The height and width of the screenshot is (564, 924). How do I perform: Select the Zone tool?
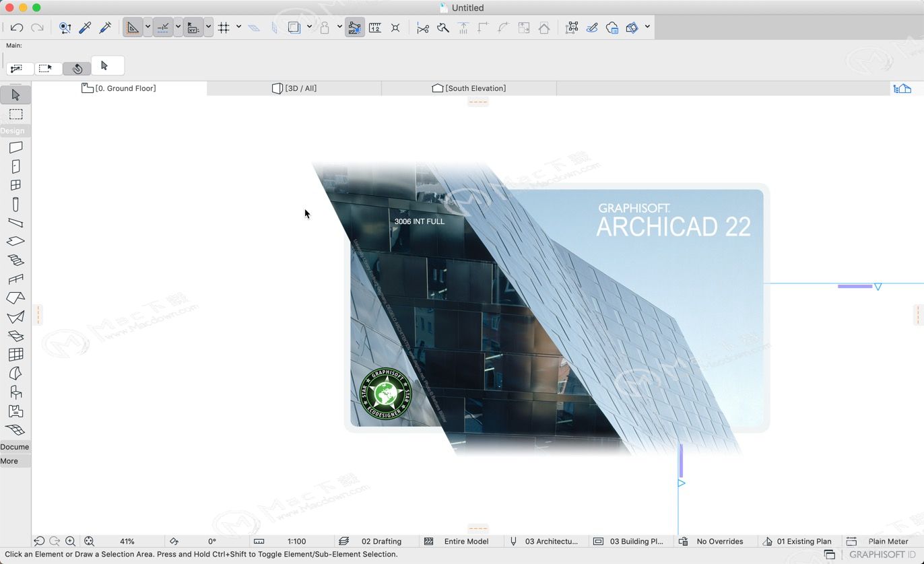click(15, 411)
